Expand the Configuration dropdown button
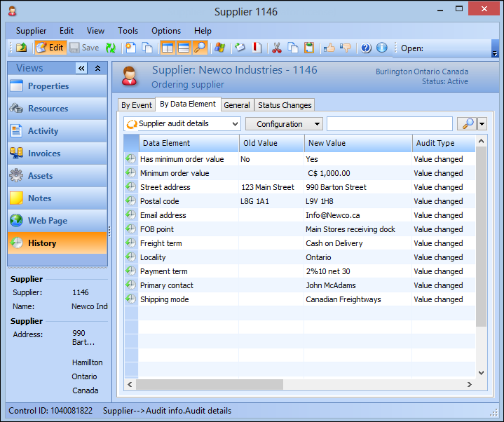Viewport: 504px width, 422px height. pos(284,124)
